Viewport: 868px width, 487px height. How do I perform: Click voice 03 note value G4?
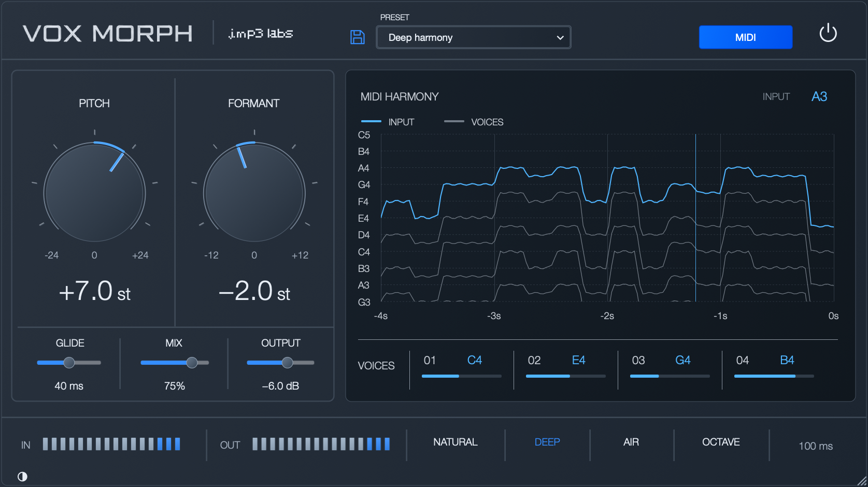pos(683,360)
